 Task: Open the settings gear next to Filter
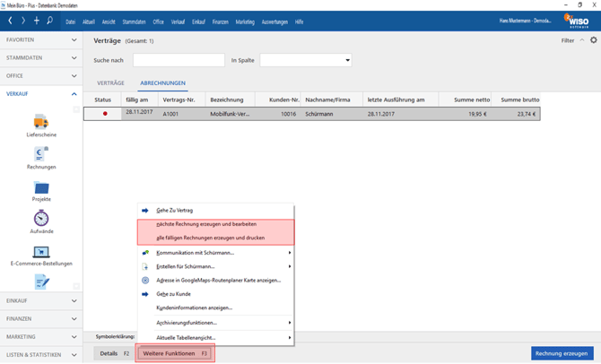click(x=593, y=40)
